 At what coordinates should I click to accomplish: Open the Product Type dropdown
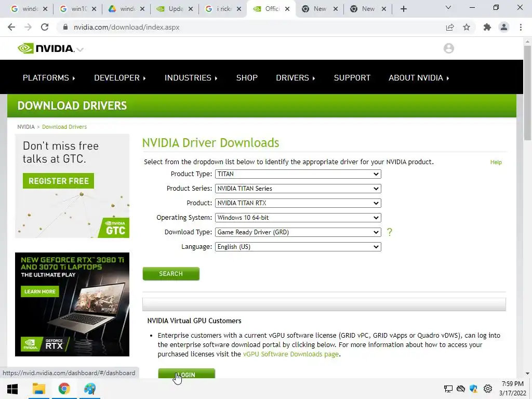tap(298, 174)
